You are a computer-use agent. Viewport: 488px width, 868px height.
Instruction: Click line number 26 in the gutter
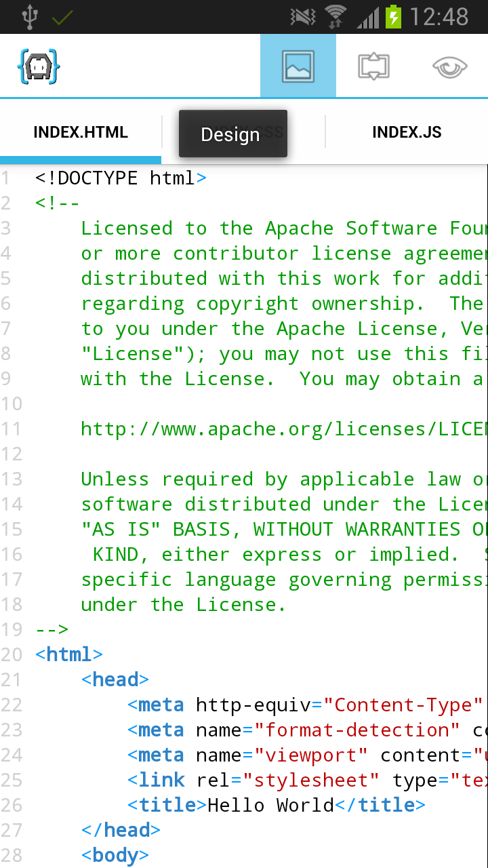12,806
